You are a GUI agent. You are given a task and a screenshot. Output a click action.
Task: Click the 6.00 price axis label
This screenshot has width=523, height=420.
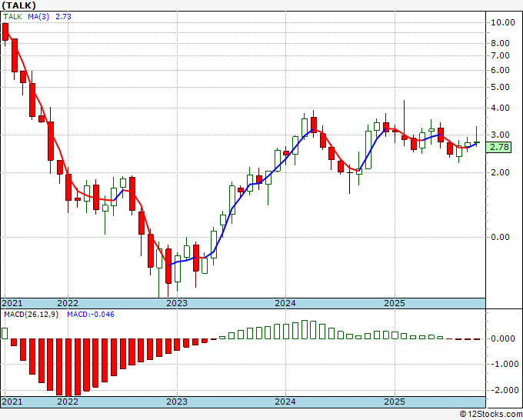click(500, 70)
